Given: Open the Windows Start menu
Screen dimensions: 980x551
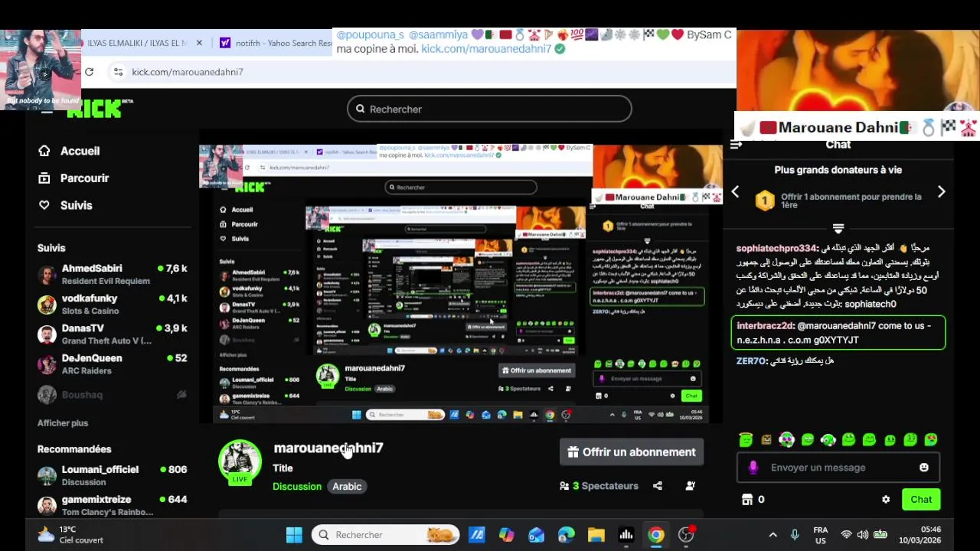Looking at the screenshot, I should pyautogui.click(x=294, y=535).
